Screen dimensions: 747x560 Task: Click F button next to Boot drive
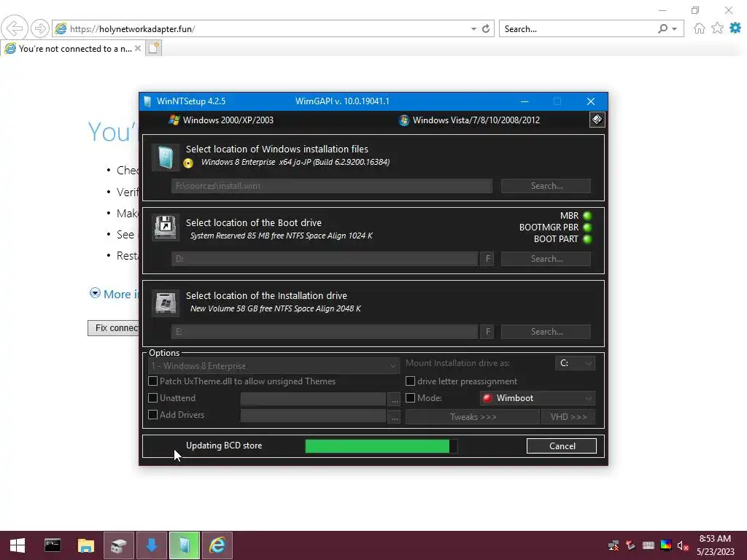[x=487, y=259]
